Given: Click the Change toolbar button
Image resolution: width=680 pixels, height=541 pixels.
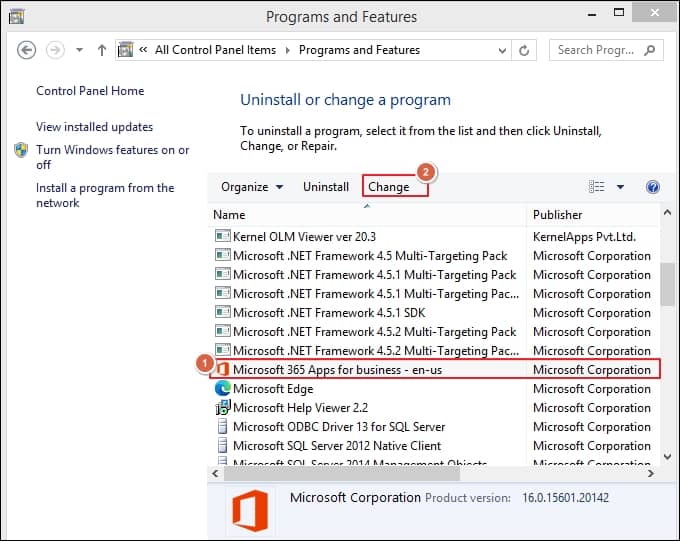Looking at the screenshot, I should pos(389,187).
